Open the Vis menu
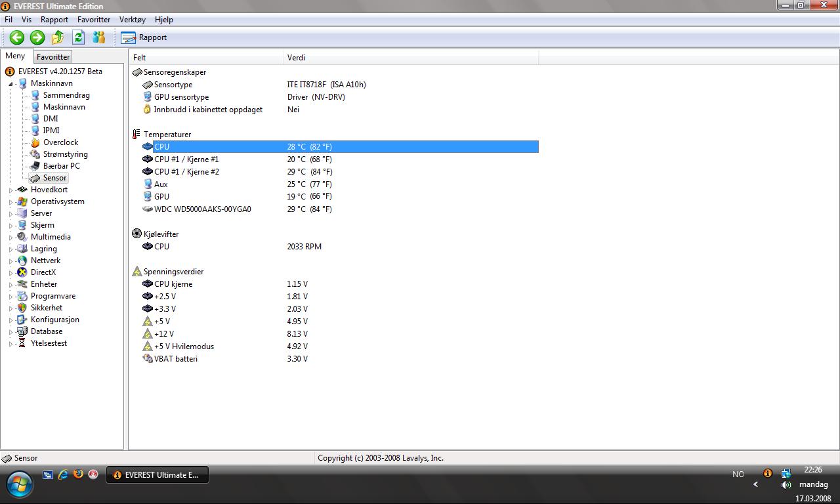Viewport: 840px width, 504px height. click(x=26, y=20)
